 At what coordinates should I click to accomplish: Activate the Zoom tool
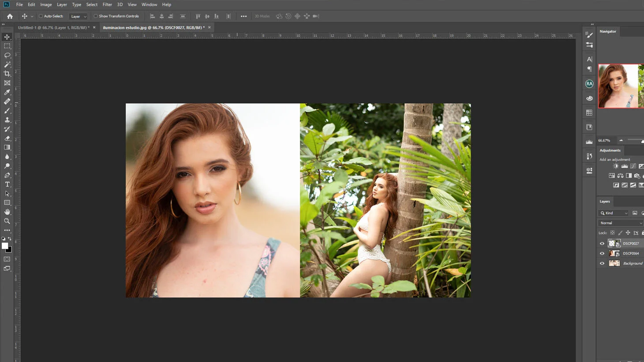7,221
